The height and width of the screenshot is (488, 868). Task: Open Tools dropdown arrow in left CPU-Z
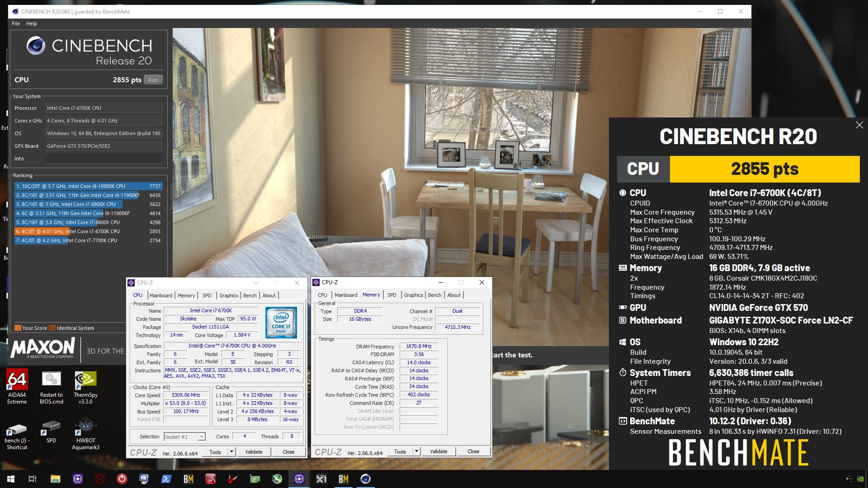[x=231, y=452]
